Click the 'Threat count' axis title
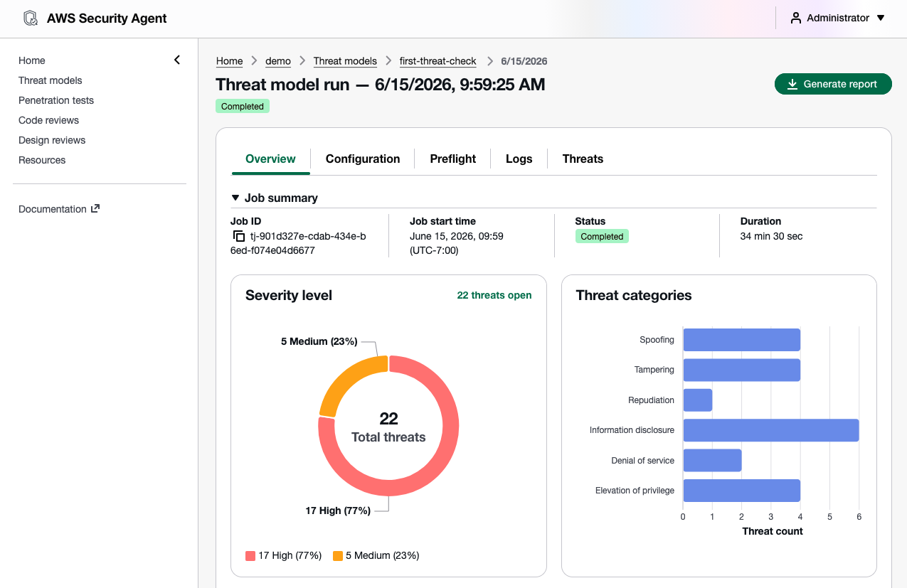The height and width of the screenshot is (588, 907). (x=773, y=531)
